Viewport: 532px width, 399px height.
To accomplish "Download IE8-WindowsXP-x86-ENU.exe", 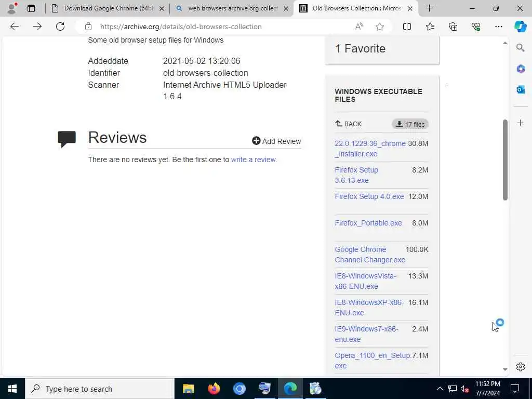I will pyautogui.click(x=369, y=308).
